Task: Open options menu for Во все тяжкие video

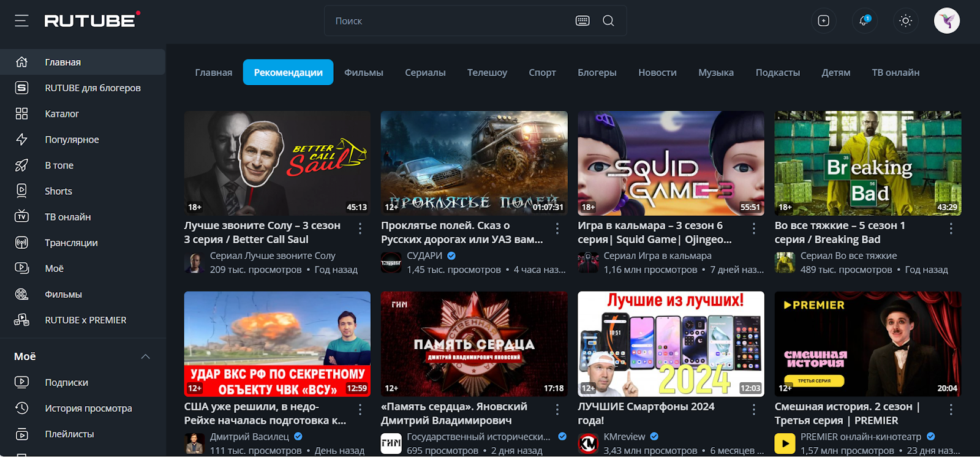Action: coord(951,228)
